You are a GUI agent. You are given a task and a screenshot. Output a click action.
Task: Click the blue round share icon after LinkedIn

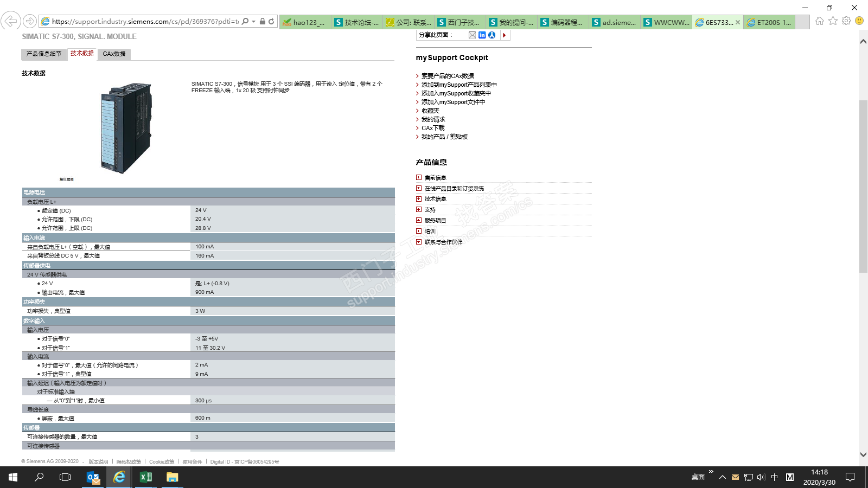pos(492,35)
